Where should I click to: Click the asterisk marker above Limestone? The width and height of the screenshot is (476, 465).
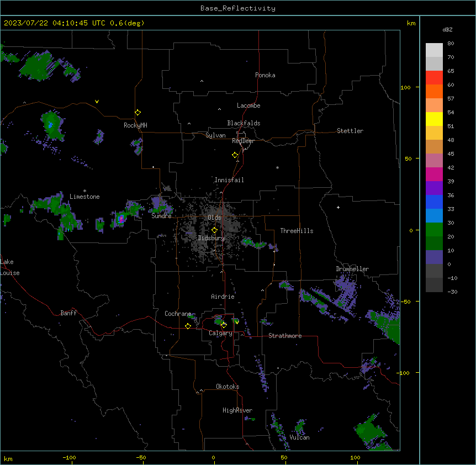(84, 191)
